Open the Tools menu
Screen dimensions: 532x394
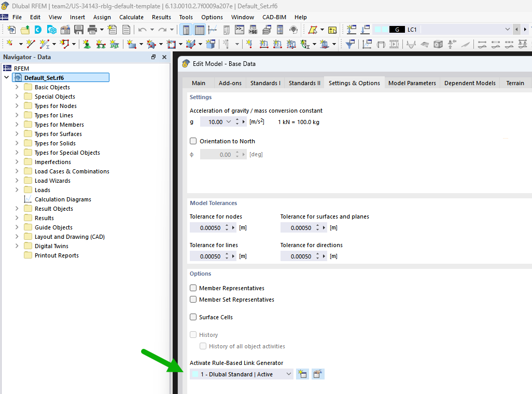[186, 17]
